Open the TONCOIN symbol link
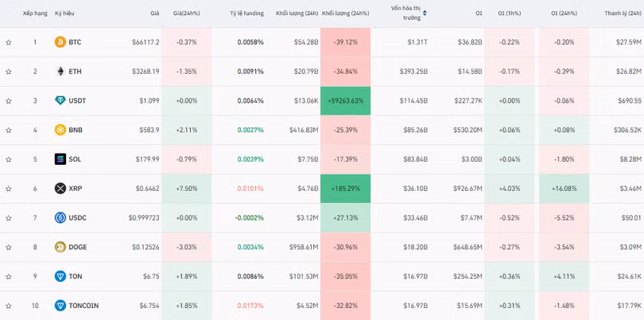644x320 pixels. (83, 306)
